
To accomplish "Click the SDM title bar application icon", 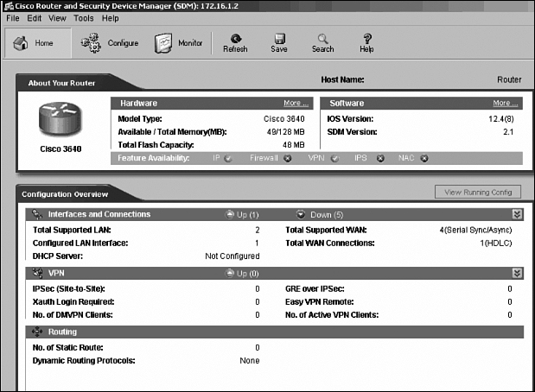I will (x=9, y=6).
